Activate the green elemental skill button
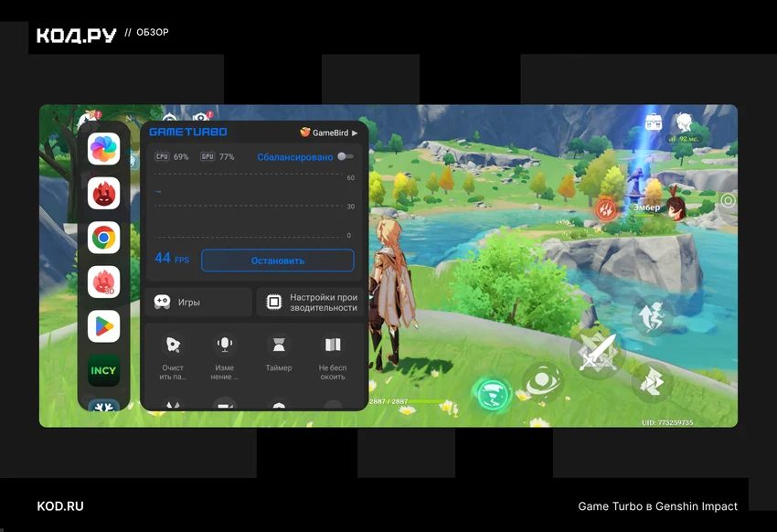777x532 pixels. coord(492,394)
